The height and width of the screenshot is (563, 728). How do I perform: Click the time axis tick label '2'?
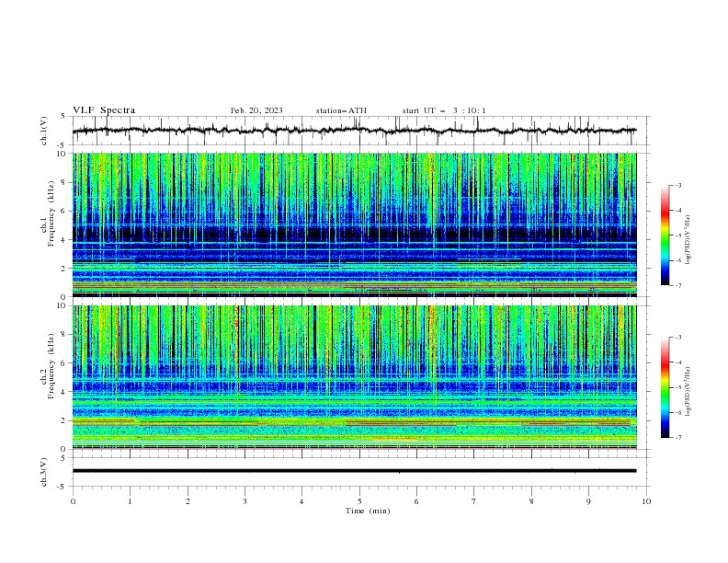(188, 501)
